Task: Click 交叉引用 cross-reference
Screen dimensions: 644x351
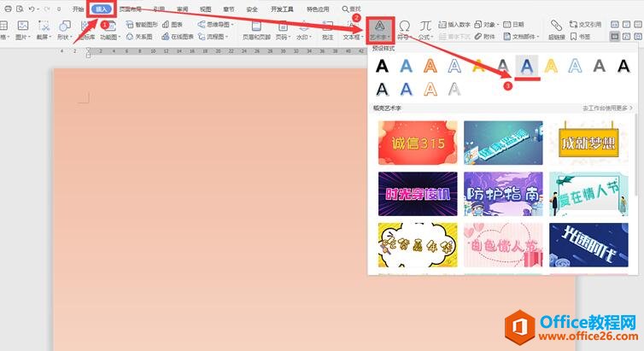Action: pos(585,25)
